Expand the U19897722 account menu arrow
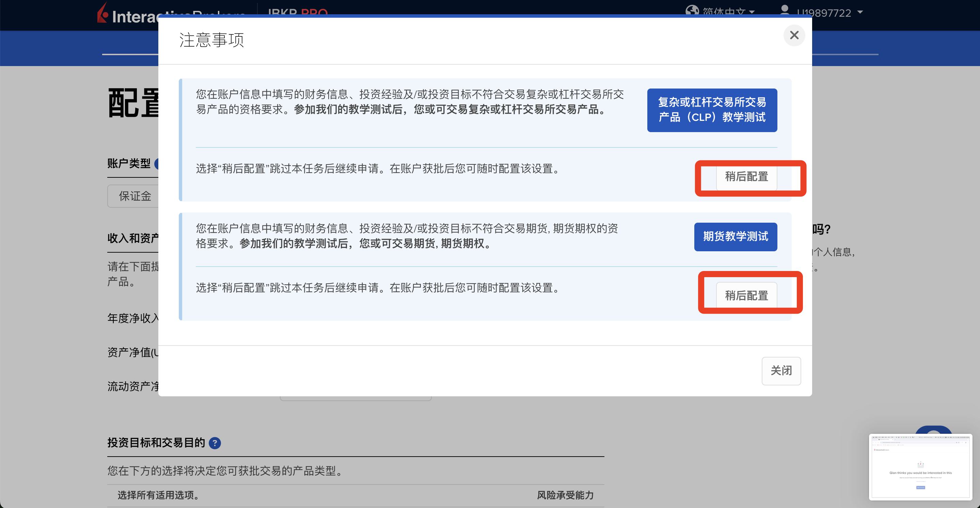This screenshot has width=980, height=508. (860, 12)
